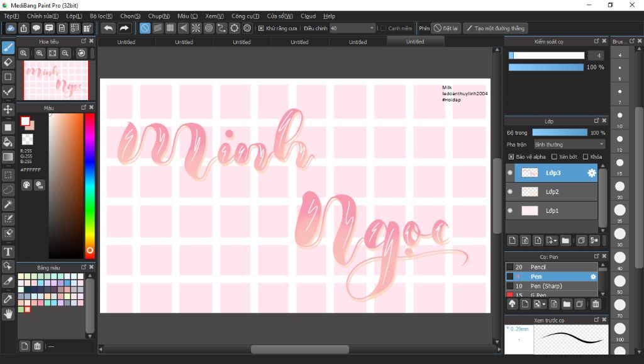The image size is (644, 364).
Task: Select the Magic Wand tool
Action: click(8, 204)
